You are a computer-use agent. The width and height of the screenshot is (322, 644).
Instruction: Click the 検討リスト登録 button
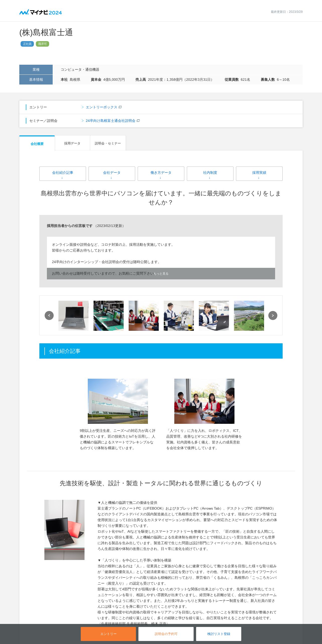pos(219,634)
